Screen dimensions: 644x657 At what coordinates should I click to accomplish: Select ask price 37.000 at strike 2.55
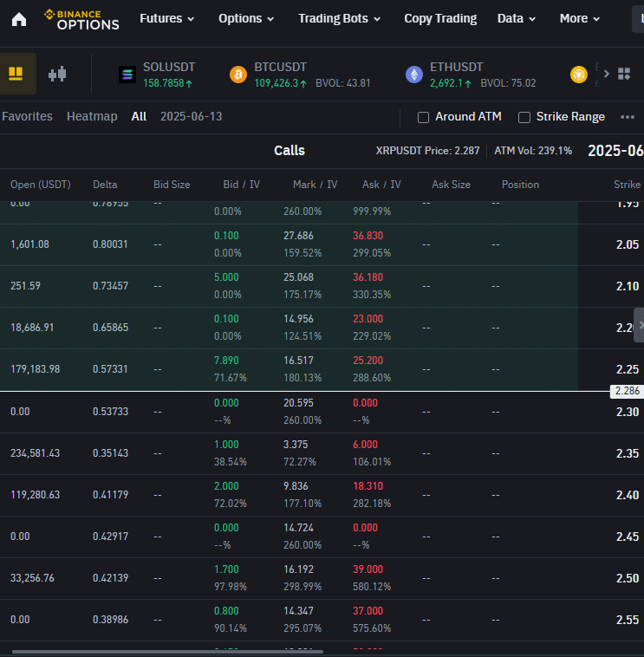368,611
